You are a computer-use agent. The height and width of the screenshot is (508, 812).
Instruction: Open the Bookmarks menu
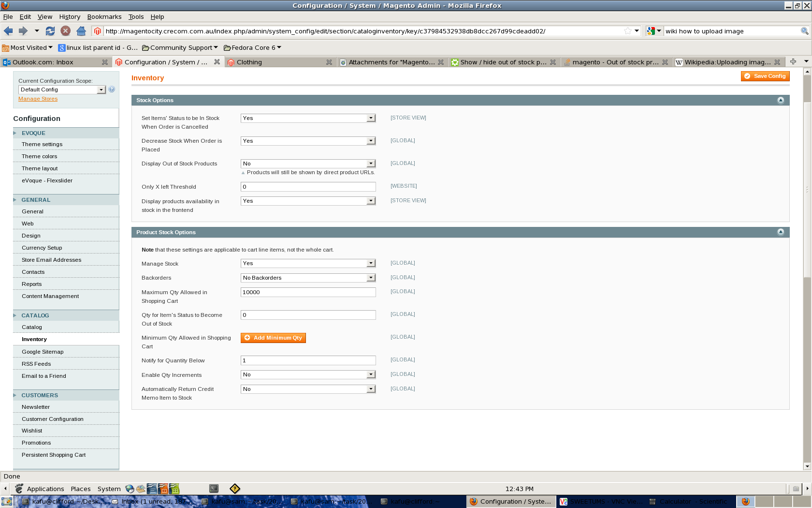pos(104,16)
